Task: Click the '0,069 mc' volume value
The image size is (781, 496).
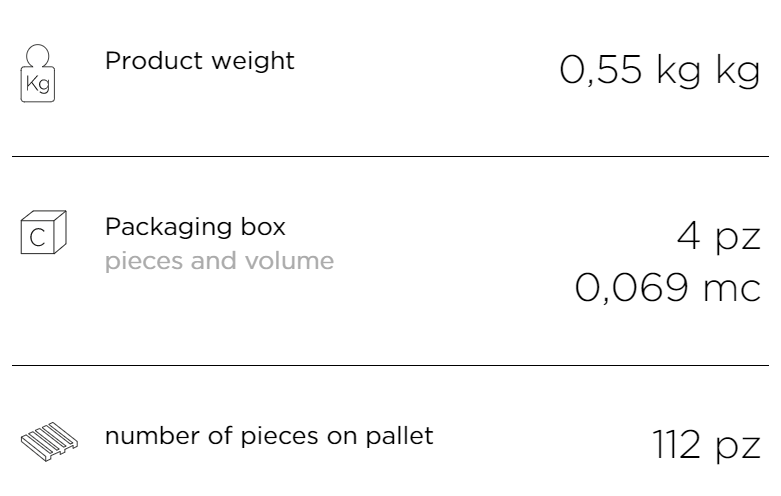Action: pos(668,288)
